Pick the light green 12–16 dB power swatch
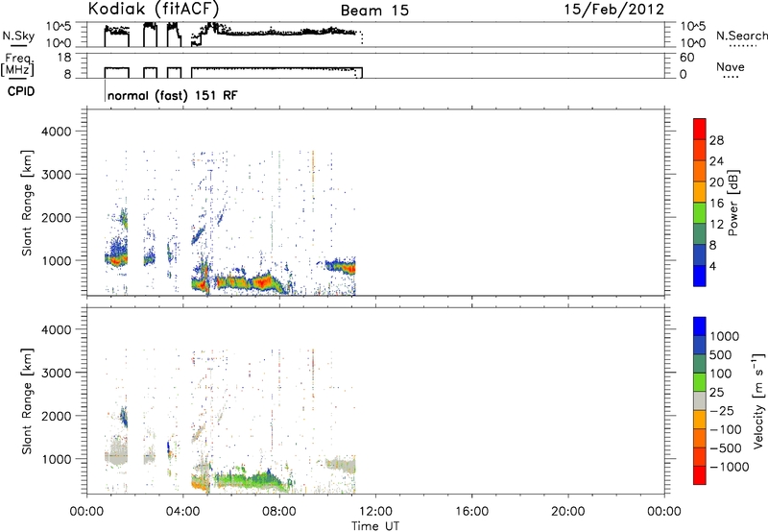The image size is (768, 532). (x=700, y=214)
